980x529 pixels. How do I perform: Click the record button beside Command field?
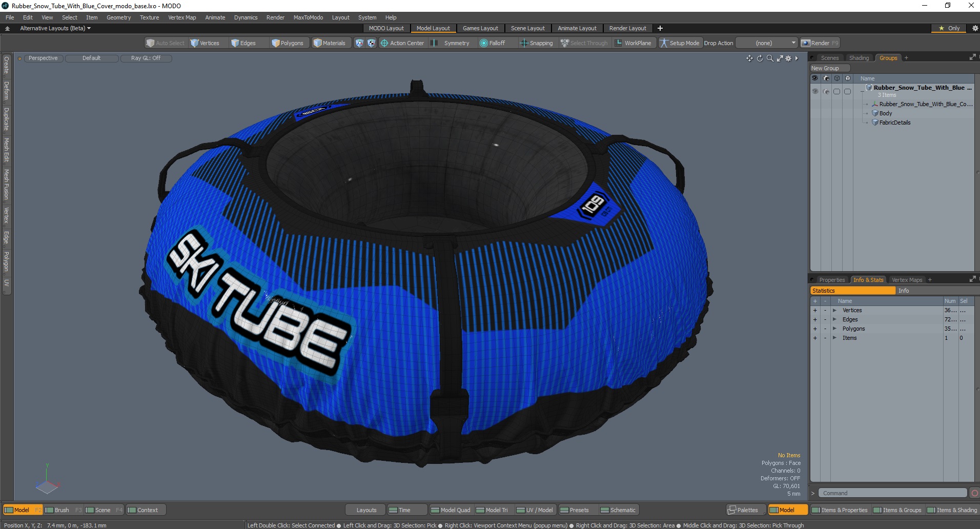pos(974,493)
